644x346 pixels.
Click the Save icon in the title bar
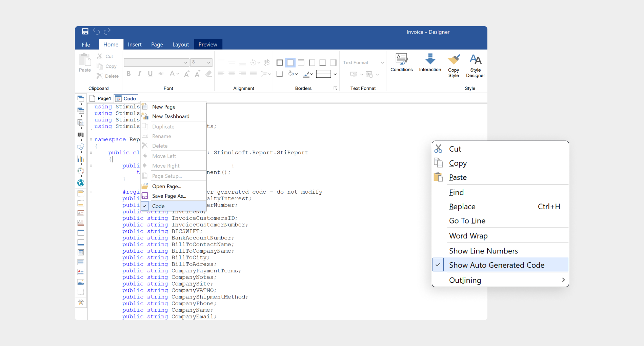[85, 32]
